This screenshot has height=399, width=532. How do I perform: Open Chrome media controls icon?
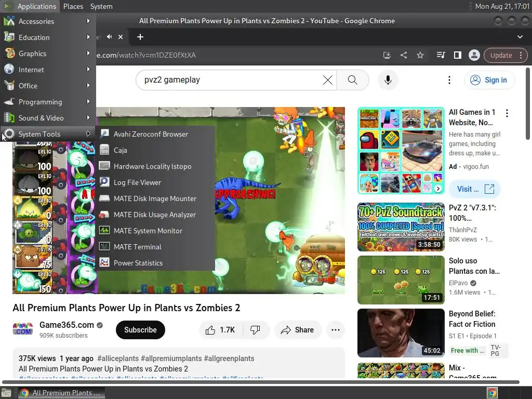click(441, 55)
